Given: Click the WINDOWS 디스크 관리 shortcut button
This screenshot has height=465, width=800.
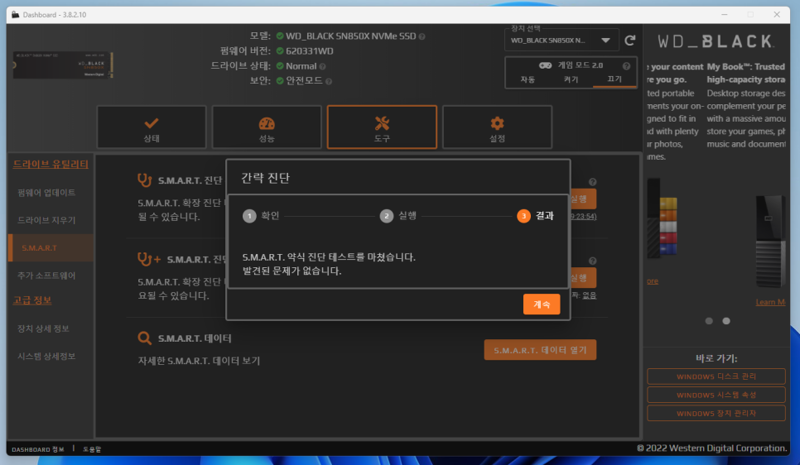Looking at the screenshot, I should [x=716, y=376].
